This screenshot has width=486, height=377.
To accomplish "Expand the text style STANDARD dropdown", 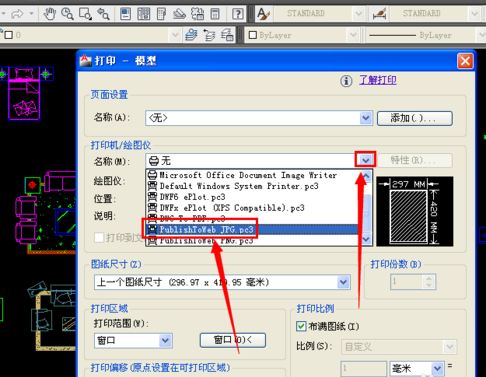I will tap(359, 14).
